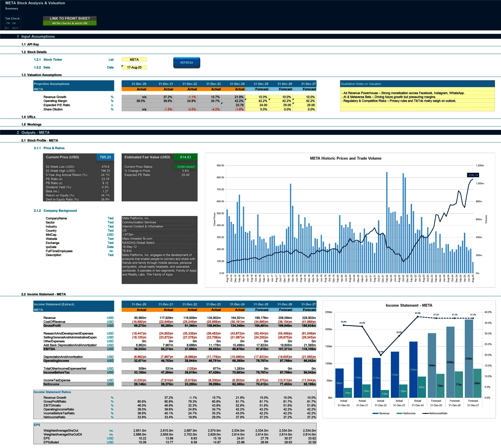Click the Income Statement - META chart title
The width and height of the screenshot is (501, 448).
coord(409,305)
